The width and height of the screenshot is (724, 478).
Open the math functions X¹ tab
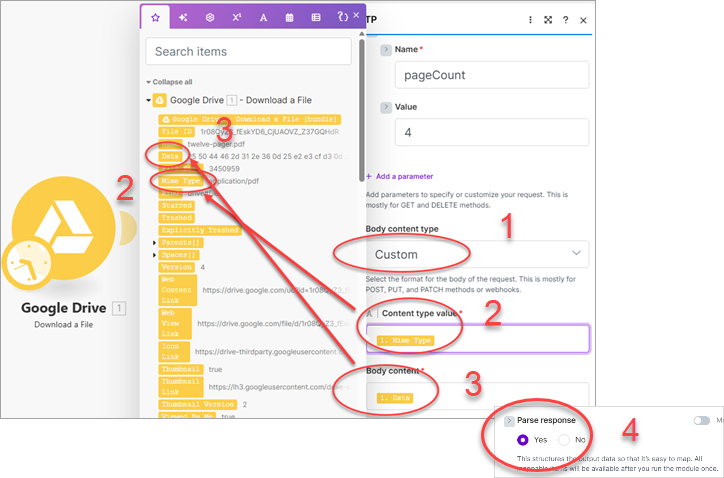click(x=237, y=17)
